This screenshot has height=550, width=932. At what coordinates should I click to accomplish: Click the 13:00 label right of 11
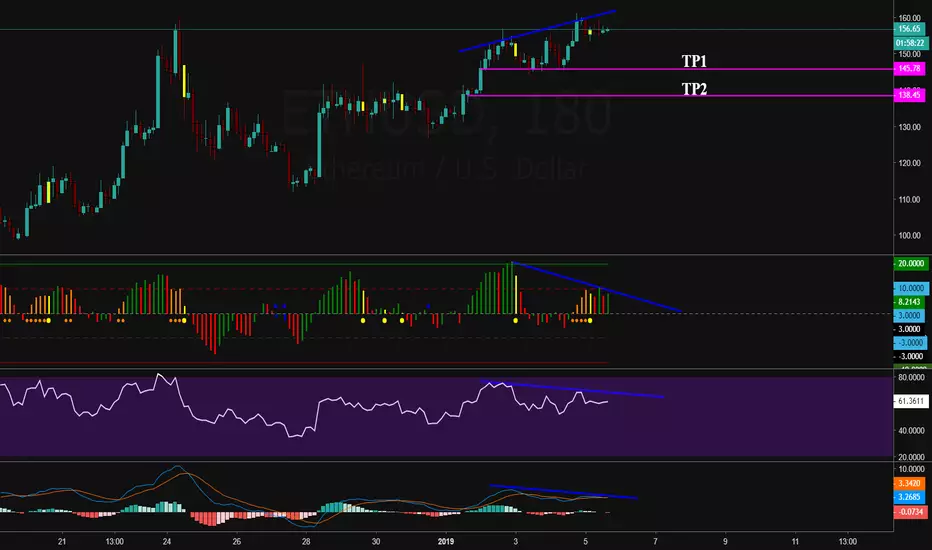[x=848, y=541]
